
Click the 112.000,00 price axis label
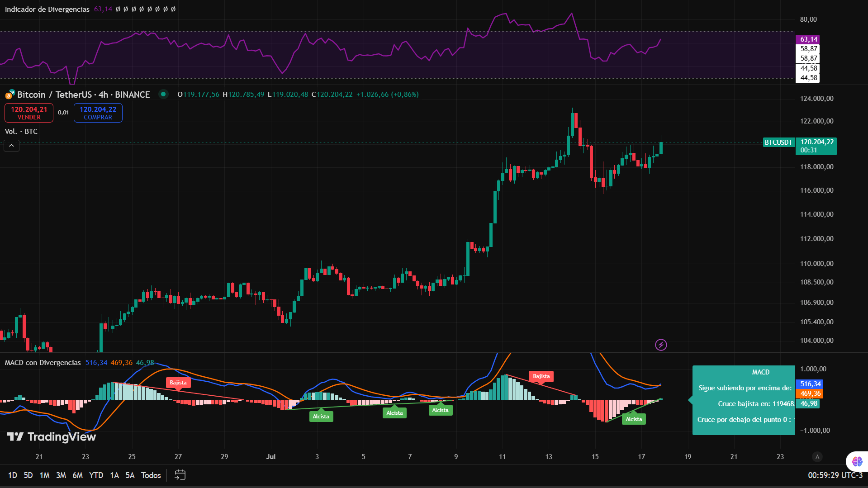817,239
